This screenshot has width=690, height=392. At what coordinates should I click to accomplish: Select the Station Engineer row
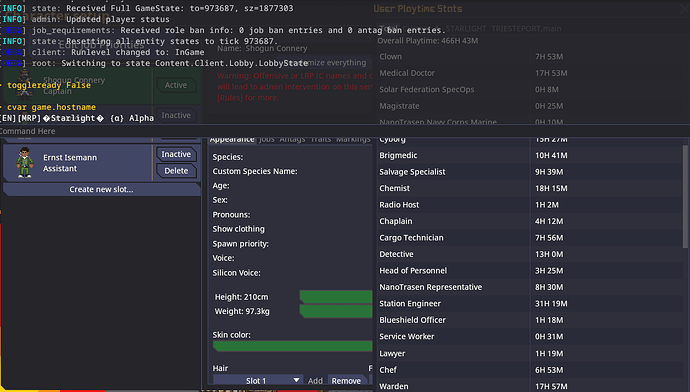pyautogui.click(x=530, y=304)
